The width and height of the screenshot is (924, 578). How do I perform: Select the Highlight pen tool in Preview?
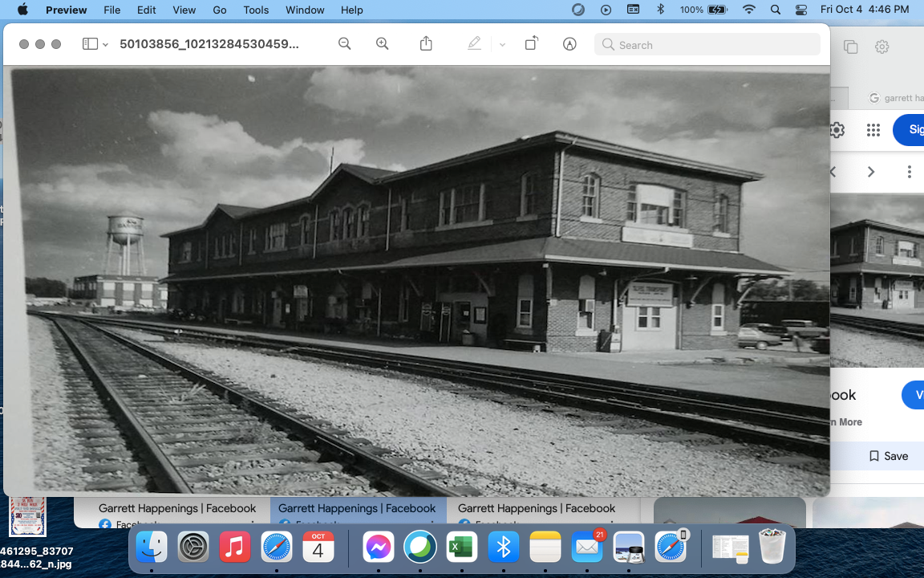[x=474, y=43]
